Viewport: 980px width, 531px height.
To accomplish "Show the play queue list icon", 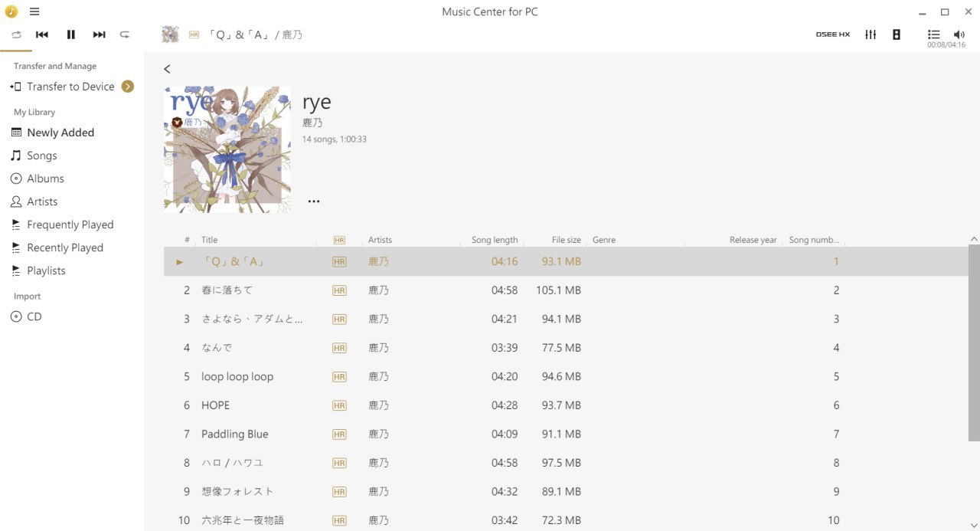I will coord(934,34).
